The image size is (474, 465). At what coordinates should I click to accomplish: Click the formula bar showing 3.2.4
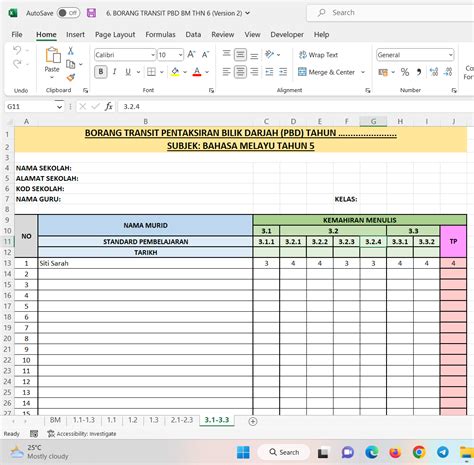click(x=296, y=107)
